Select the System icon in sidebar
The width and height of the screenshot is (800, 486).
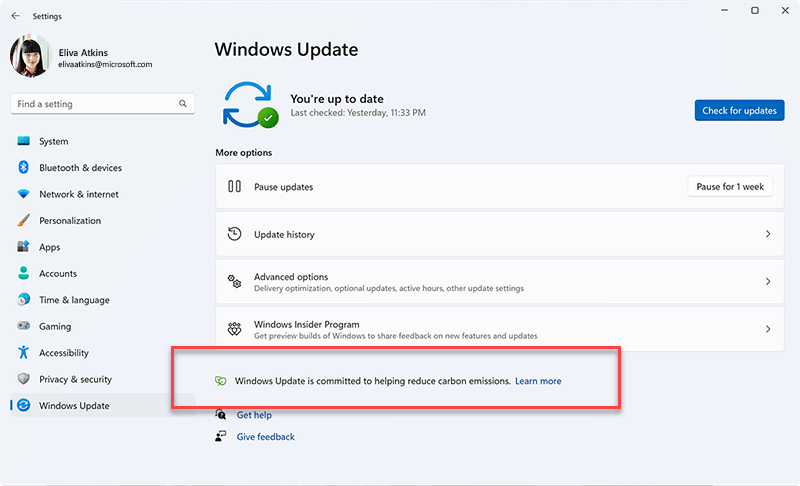[23, 141]
